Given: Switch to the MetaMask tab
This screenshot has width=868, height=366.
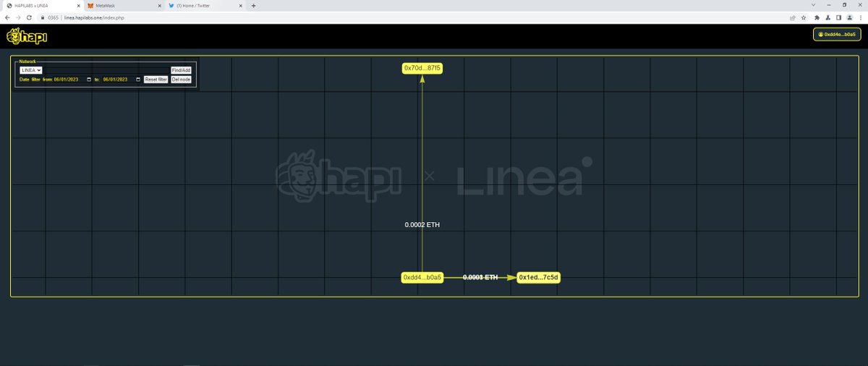Looking at the screenshot, I should point(123,5).
